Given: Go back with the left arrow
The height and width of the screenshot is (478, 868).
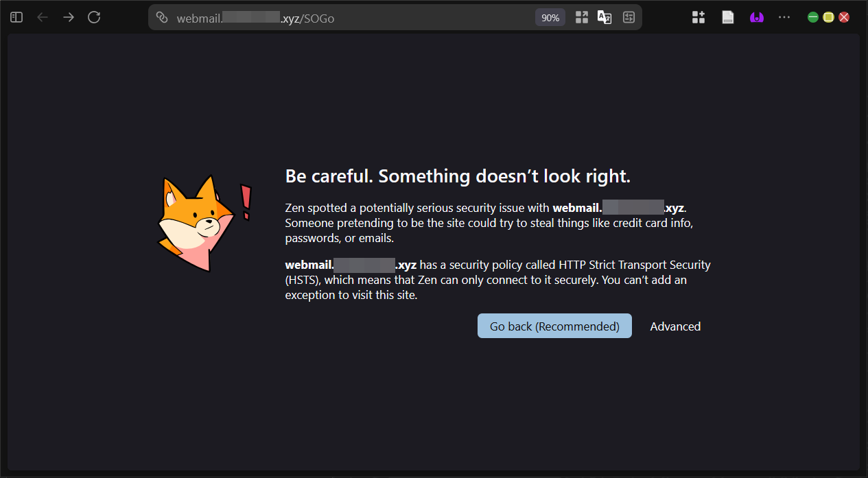Looking at the screenshot, I should pyautogui.click(x=43, y=17).
